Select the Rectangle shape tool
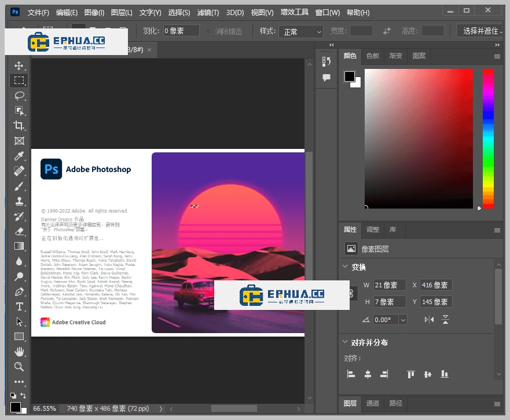510x420 pixels. pos(19,337)
